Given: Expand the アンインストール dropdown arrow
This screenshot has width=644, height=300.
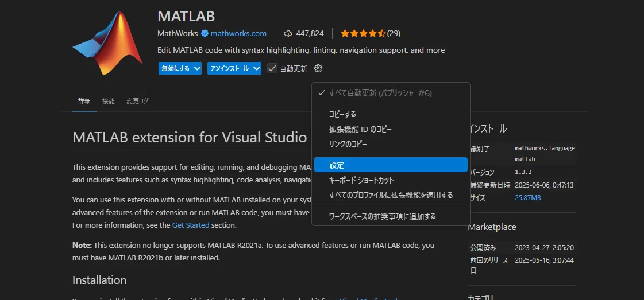Looking at the screenshot, I should click(x=257, y=68).
